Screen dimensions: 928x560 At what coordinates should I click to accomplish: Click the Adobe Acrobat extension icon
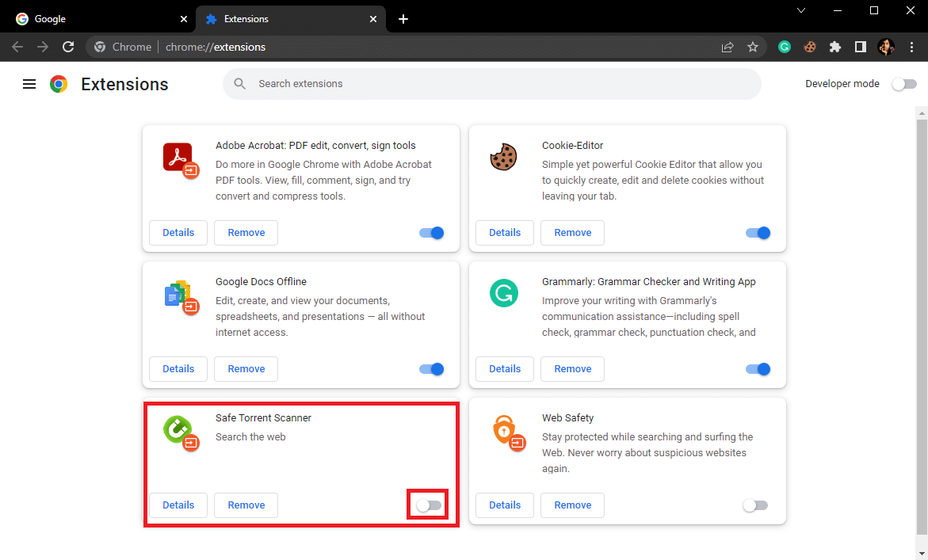[x=181, y=160]
